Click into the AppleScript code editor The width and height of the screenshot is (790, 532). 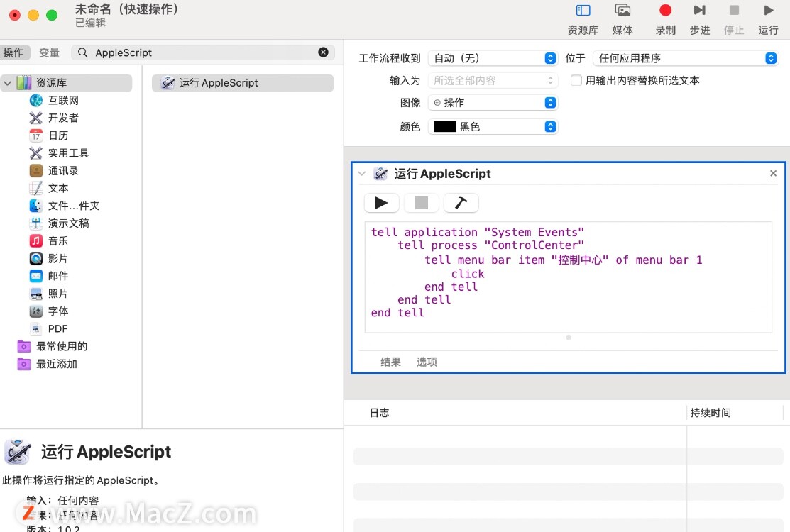click(569, 277)
